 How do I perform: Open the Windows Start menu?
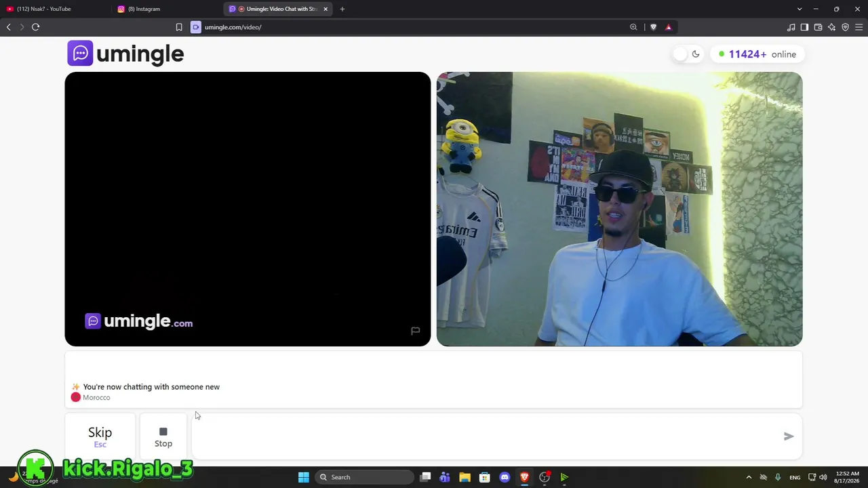[304, 477]
